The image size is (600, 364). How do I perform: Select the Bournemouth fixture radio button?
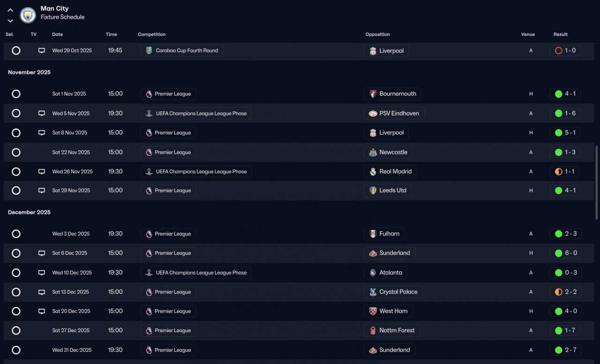[x=16, y=94]
